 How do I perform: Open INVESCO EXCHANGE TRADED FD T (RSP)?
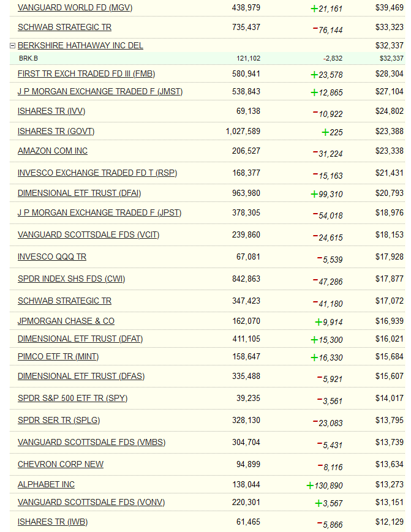coord(97,173)
